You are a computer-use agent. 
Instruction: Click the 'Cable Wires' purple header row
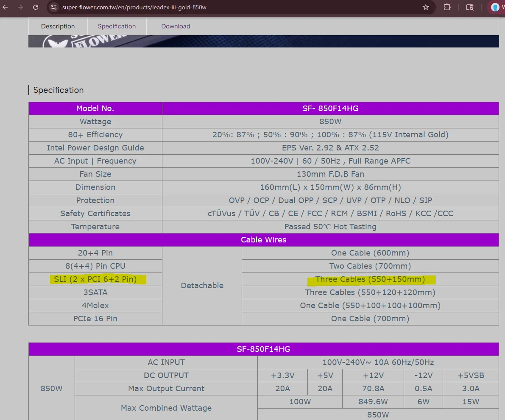[264, 240]
